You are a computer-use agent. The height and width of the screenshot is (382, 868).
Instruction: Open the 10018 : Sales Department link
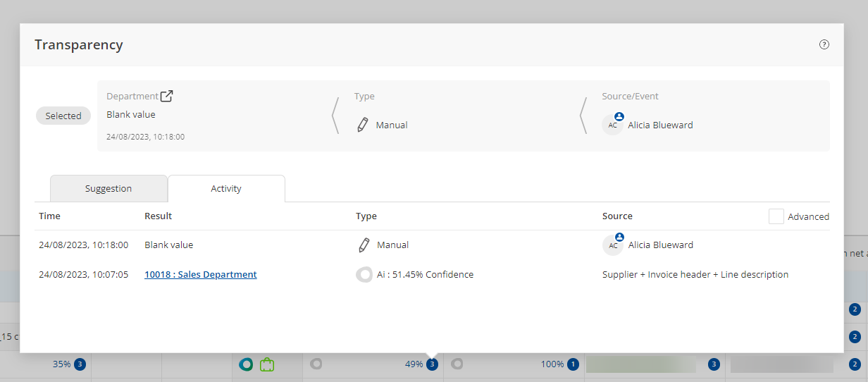(201, 275)
